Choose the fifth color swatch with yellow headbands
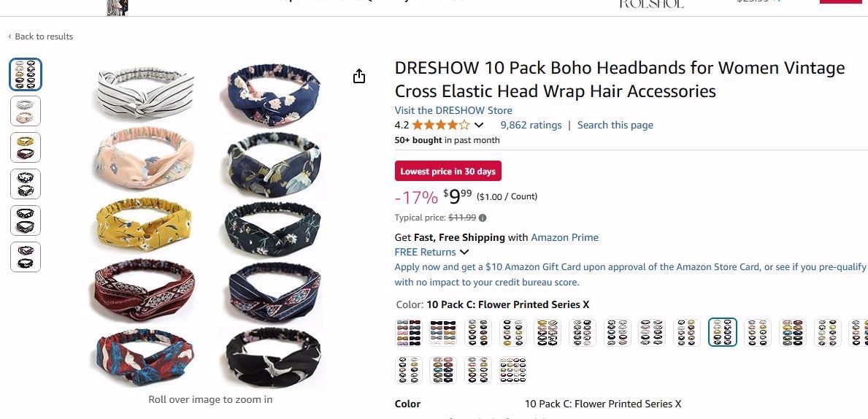The width and height of the screenshot is (868, 419). tap(548, 333)
